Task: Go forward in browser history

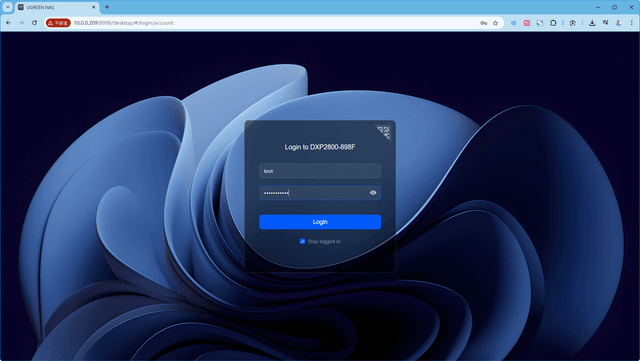Action: point(22,23)
